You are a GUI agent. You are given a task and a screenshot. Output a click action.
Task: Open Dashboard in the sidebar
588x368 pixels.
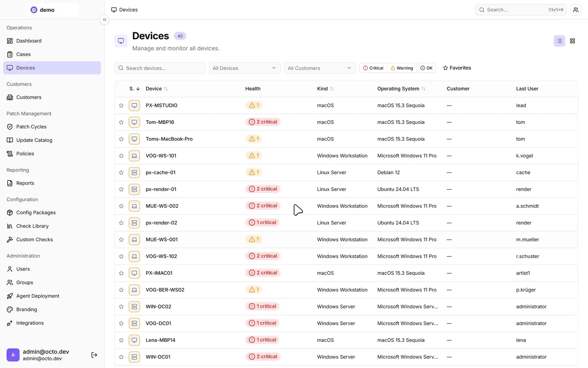tap(52, 41)
